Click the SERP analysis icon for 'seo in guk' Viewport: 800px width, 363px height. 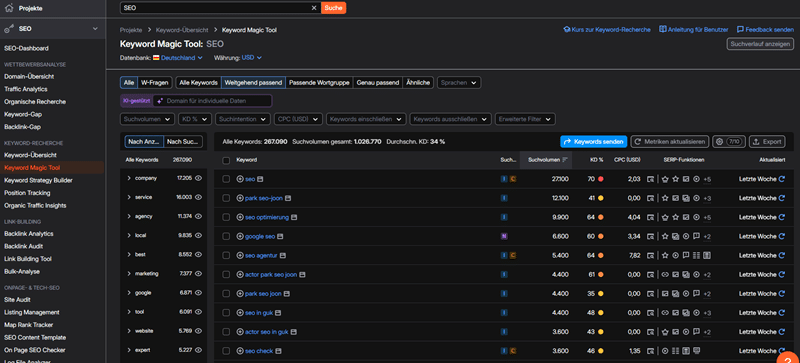pos(650,313)
